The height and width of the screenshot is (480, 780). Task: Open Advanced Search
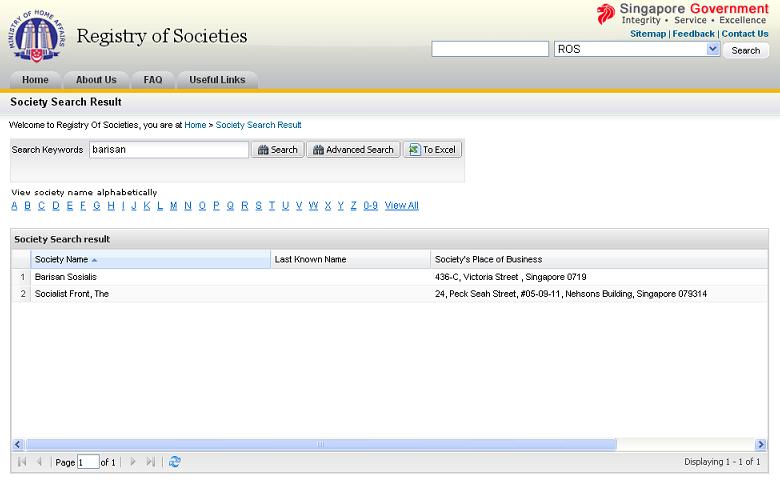click(x=353, y=149)
